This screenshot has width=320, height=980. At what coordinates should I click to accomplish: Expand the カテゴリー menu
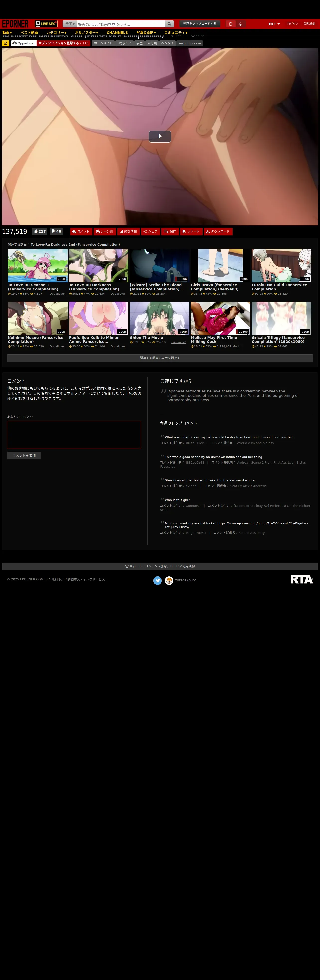point(56,33)
